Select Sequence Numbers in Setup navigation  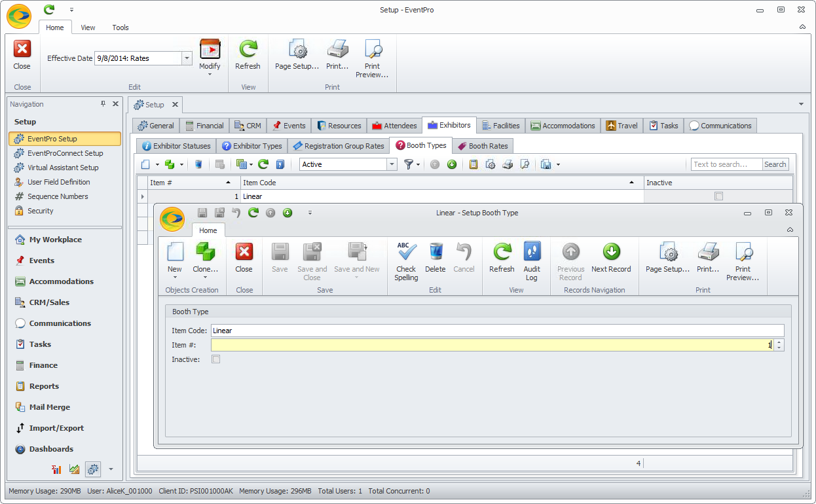click(x=58, y=196)
